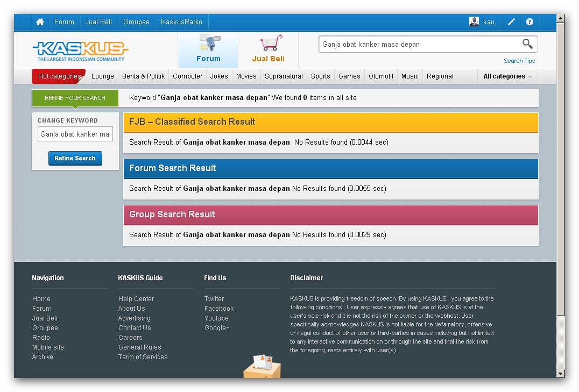
Task: Open Contact Us link
Action: pos(135,328)
